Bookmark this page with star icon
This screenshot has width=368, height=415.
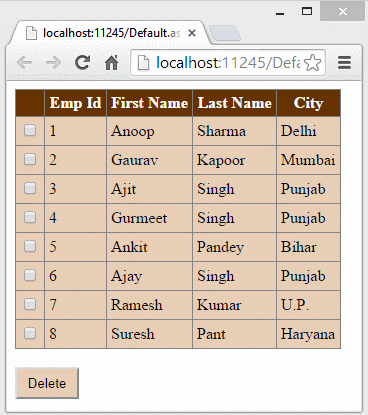[312, 63]
